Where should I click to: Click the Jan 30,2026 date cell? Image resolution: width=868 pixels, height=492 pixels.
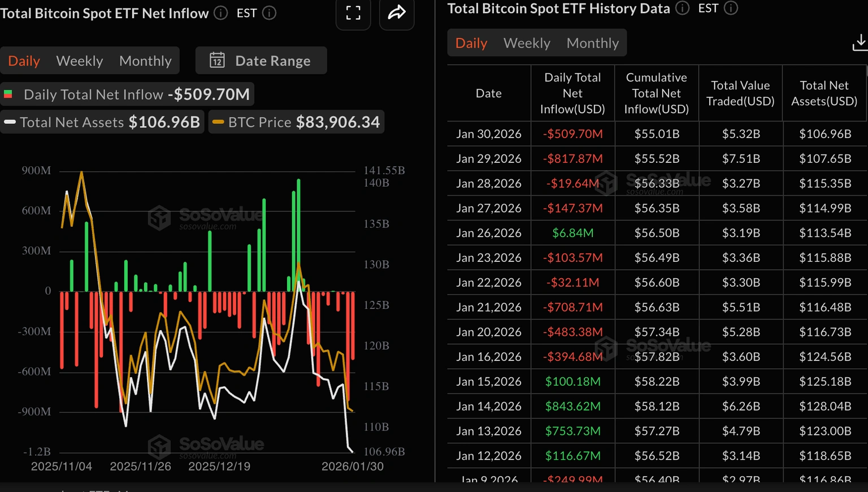coord(488,133)
